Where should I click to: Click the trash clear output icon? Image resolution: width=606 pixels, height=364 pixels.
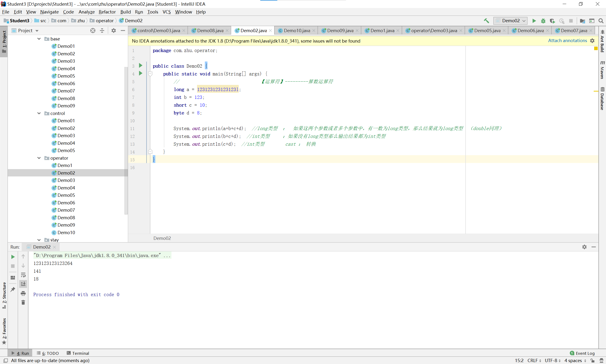[23, 303]
